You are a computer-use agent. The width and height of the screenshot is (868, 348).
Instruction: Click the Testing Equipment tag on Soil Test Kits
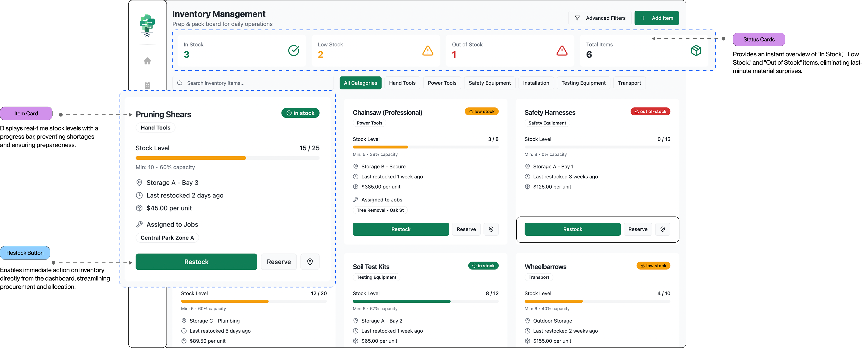376,277
